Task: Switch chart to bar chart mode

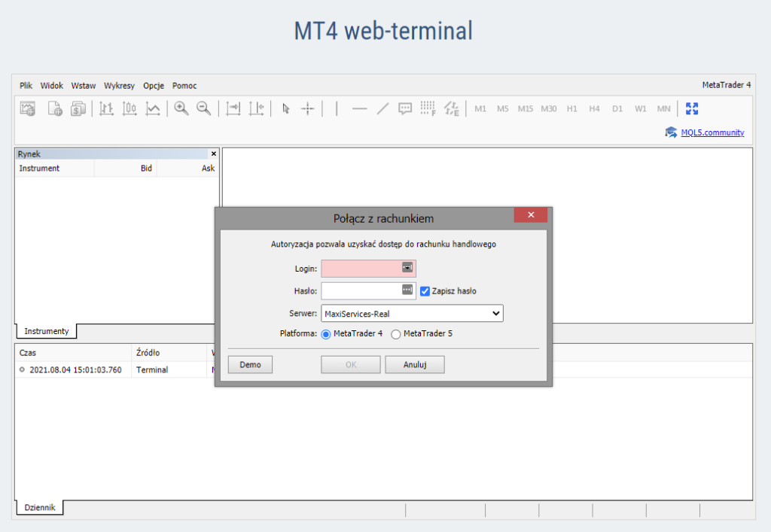Action: pyautogui.click(x=106, y=108)
